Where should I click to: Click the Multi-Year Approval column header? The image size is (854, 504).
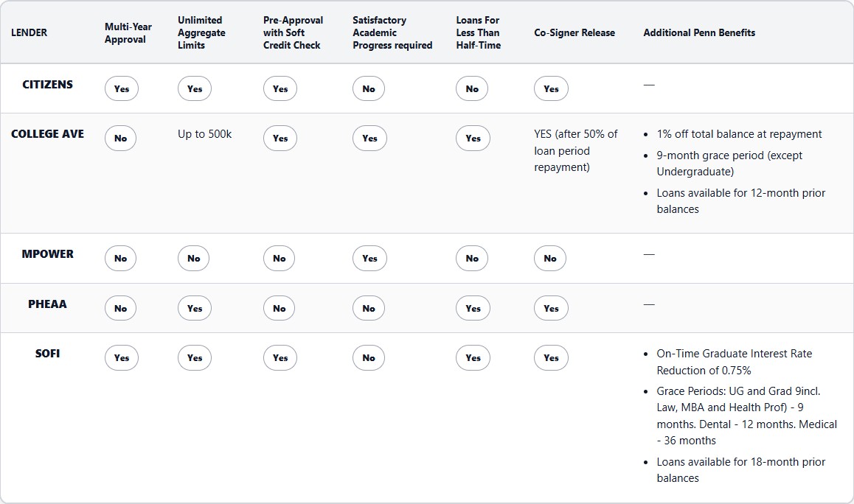click(x=128, y=33)
